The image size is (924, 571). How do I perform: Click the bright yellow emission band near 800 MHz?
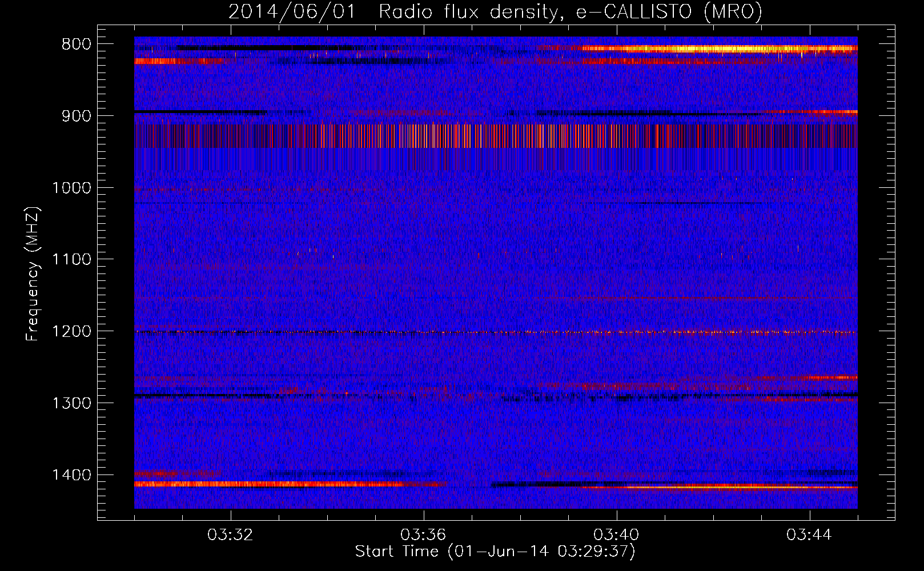tap(720, 49)
